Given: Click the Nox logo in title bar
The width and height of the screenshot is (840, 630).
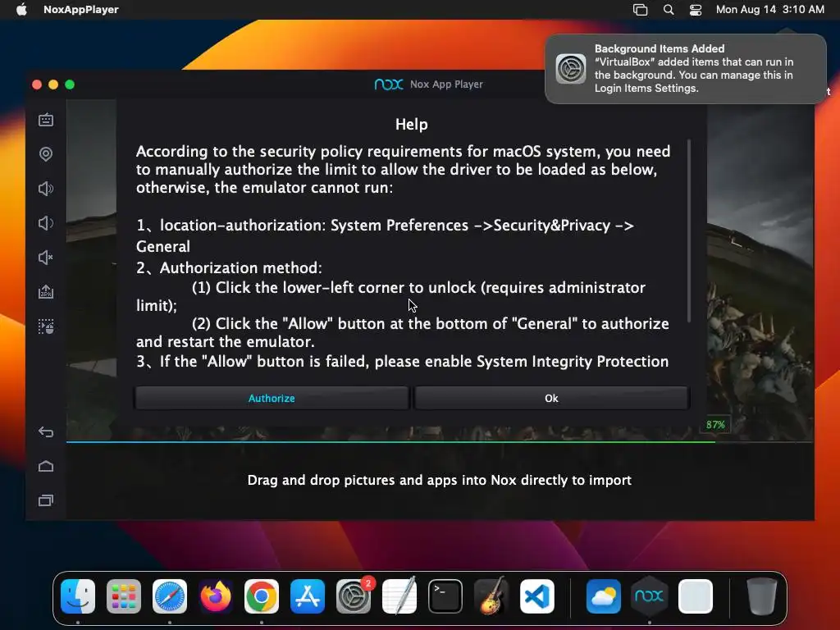Looking at the screenshot, I should coord(388,84).
